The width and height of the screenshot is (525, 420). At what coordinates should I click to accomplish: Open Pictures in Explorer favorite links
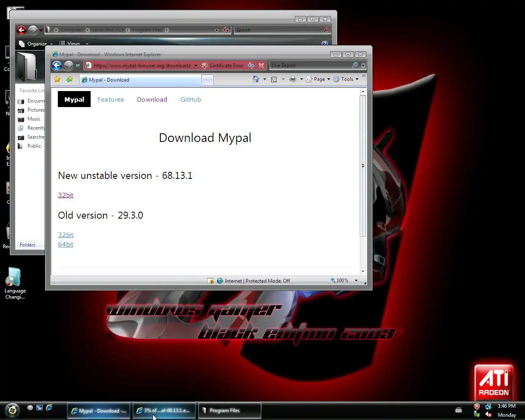[x=31, y=110]
